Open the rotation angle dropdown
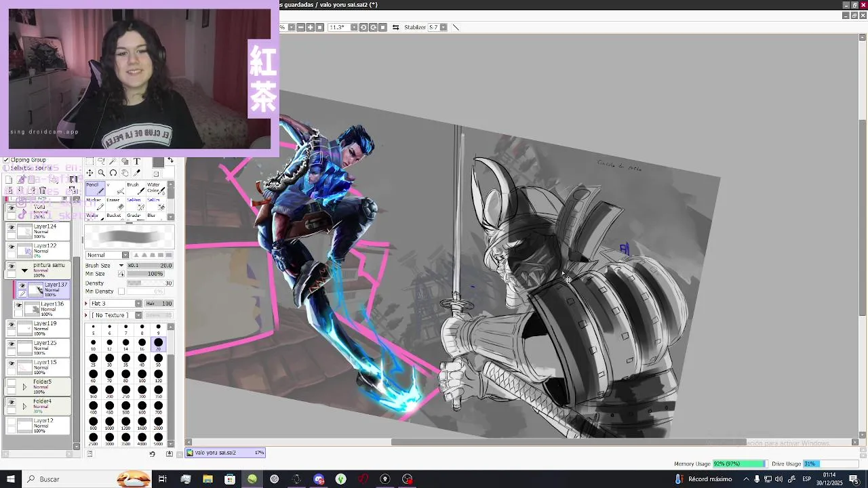This screenshot has height=488, width=868. point(354,27)
